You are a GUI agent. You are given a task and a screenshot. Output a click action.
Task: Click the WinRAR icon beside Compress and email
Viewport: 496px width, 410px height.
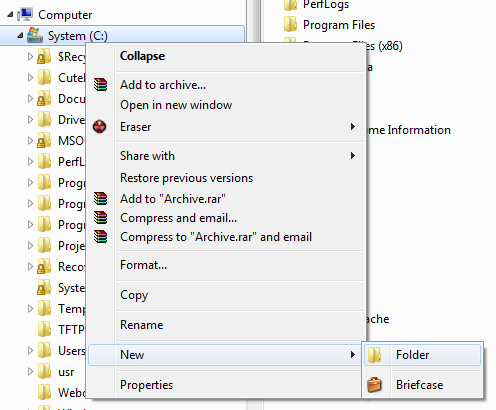pos(100,218)
